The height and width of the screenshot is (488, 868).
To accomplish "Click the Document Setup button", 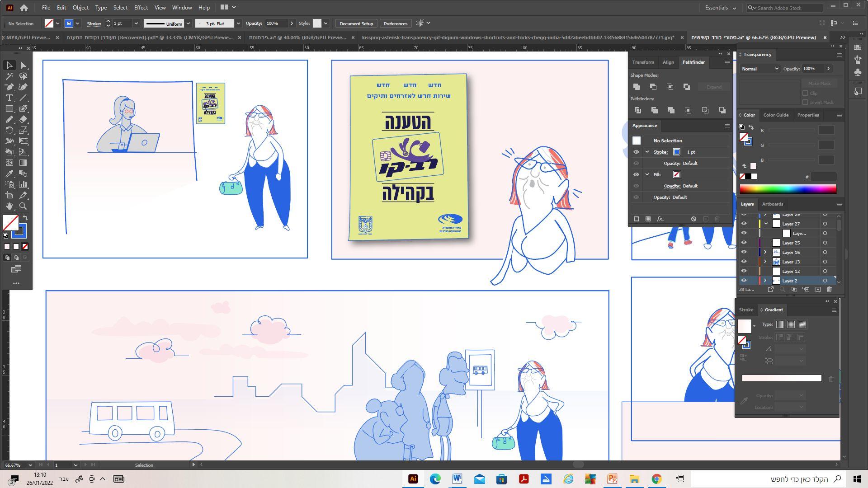I will coord(356,23).
